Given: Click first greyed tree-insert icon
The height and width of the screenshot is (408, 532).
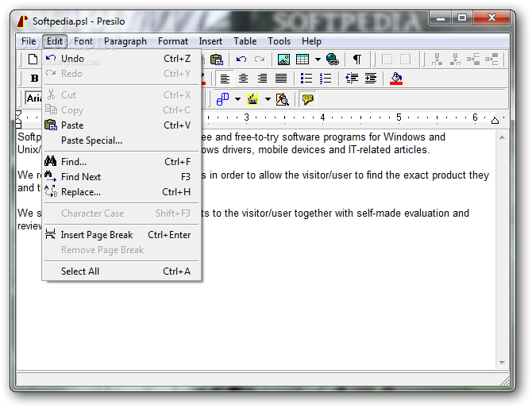Looking at the screenshot, I should coord(437,60).
